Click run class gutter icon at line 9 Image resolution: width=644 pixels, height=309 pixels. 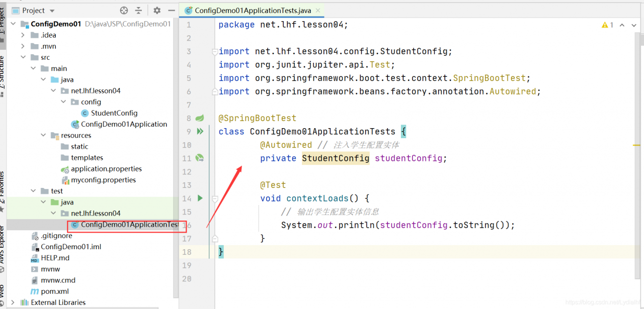200,131
